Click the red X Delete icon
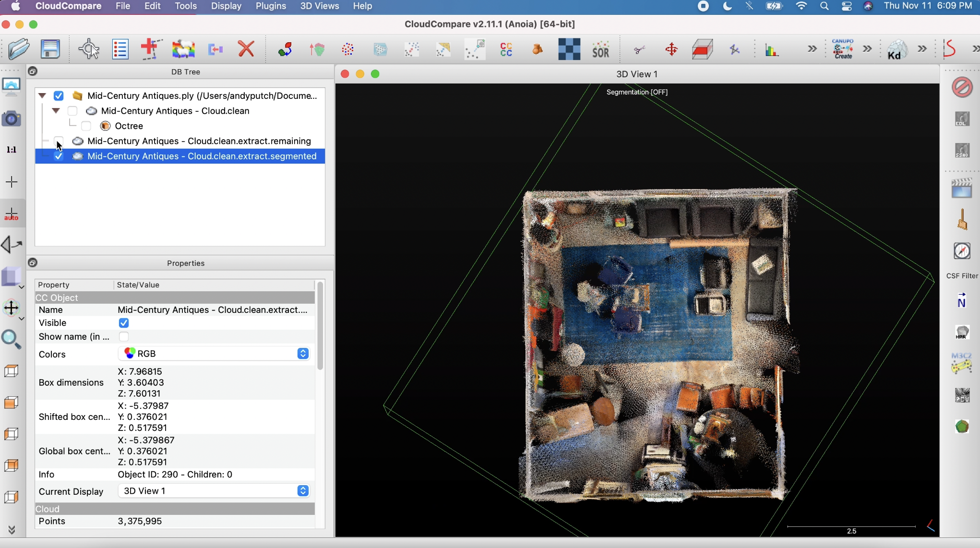 click(x=246, y=49)
